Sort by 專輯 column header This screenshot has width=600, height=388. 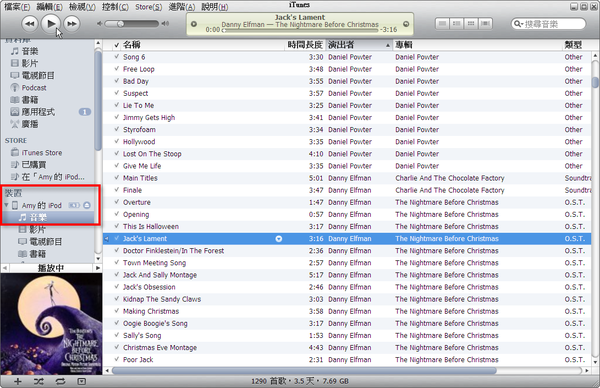pyautogui.click(x=478, y=45)
